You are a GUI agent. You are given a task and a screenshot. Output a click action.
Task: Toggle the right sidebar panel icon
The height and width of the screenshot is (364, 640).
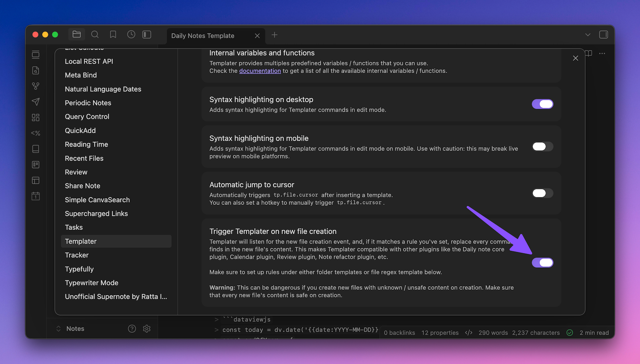tap(603, 35)
